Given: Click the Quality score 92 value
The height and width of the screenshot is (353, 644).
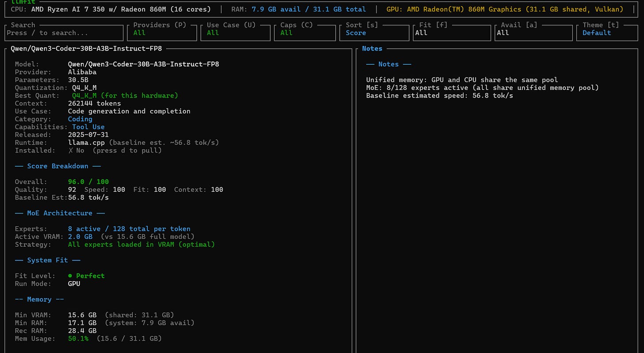Looking at the screenshot, I should pyautogui.click(x=72, y=190).
